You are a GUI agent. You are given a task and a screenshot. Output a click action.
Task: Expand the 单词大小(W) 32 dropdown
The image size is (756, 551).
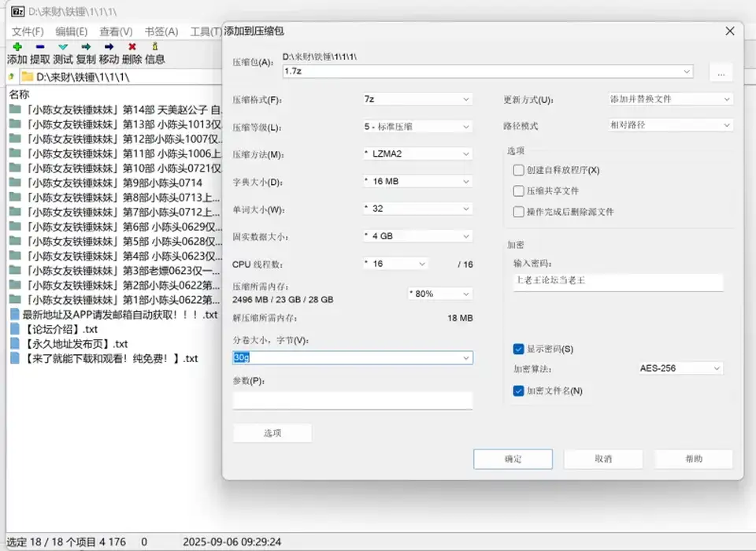[x=417, y=209]
